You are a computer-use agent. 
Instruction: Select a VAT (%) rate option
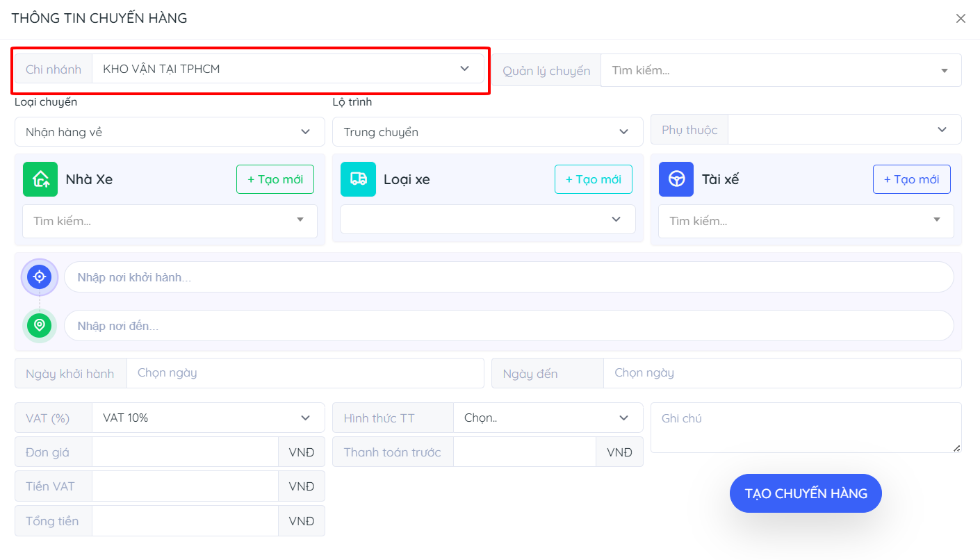207,418
